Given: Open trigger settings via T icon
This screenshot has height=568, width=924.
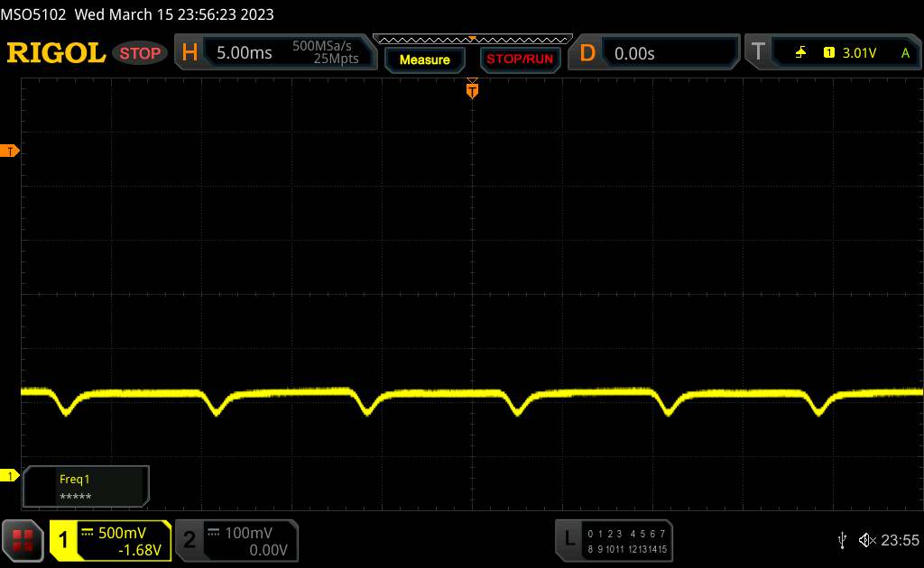Looking at the screenshot, I should pyautogui.click(x=758, y=51).
